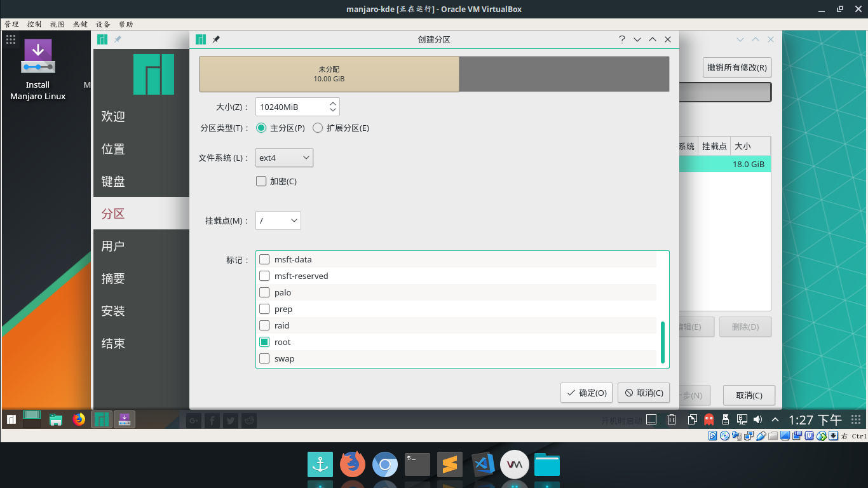Click the USB device tray icon

(x=725, y=419)
